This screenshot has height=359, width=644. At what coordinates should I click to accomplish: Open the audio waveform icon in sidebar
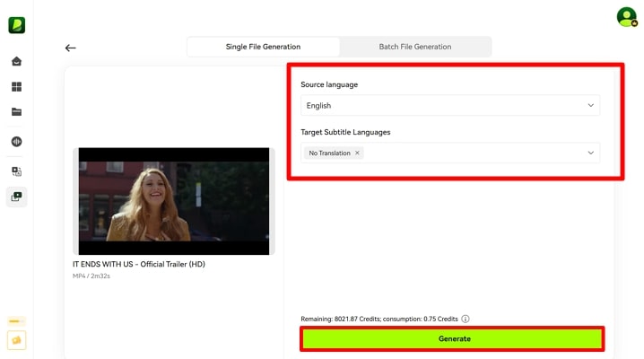(x=16, y=142)
